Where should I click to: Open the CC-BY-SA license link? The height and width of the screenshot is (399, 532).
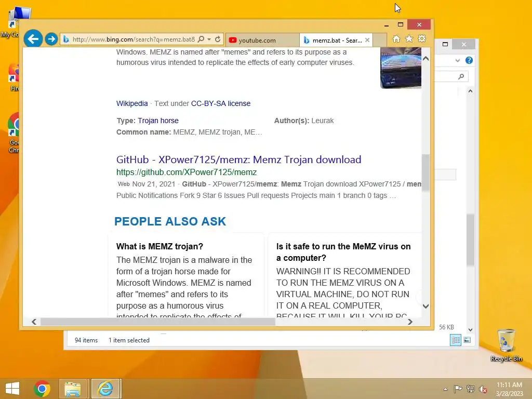coord(220,103)
